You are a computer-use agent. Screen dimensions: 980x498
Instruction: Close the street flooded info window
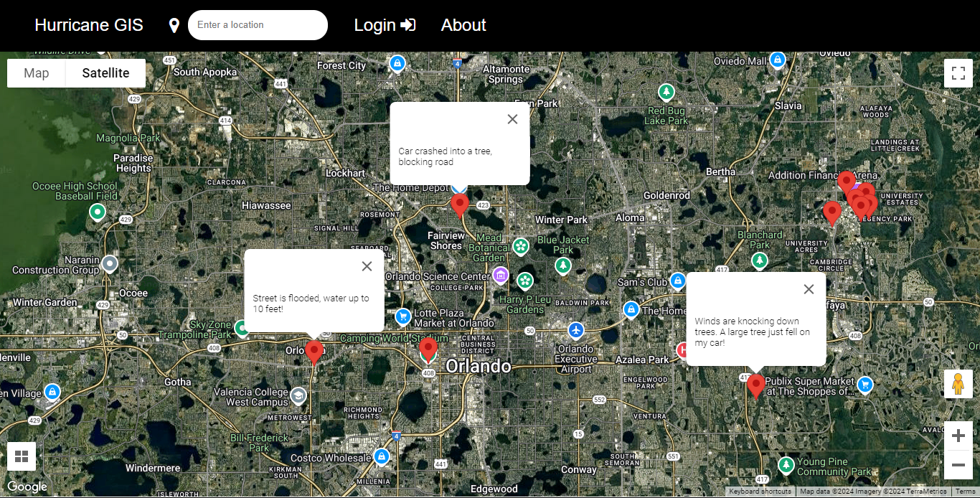367,266
